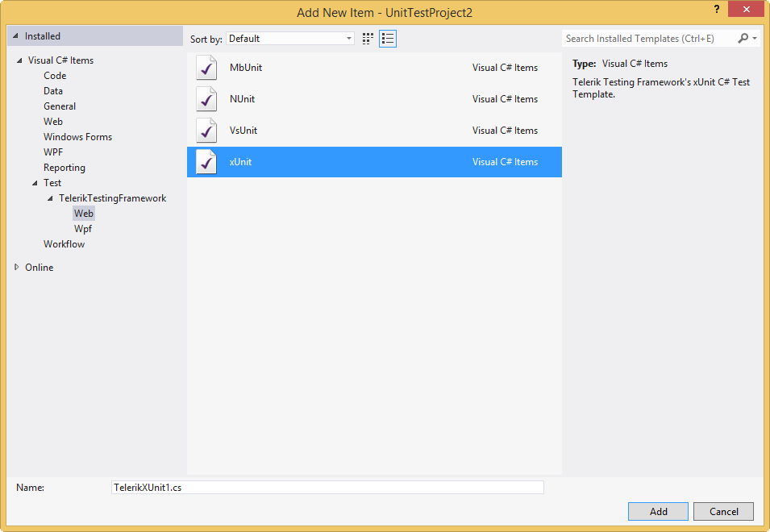Select the General category
Image resolution: width=770 pixels, height=532 pixels.
click(x=60, y=106)
